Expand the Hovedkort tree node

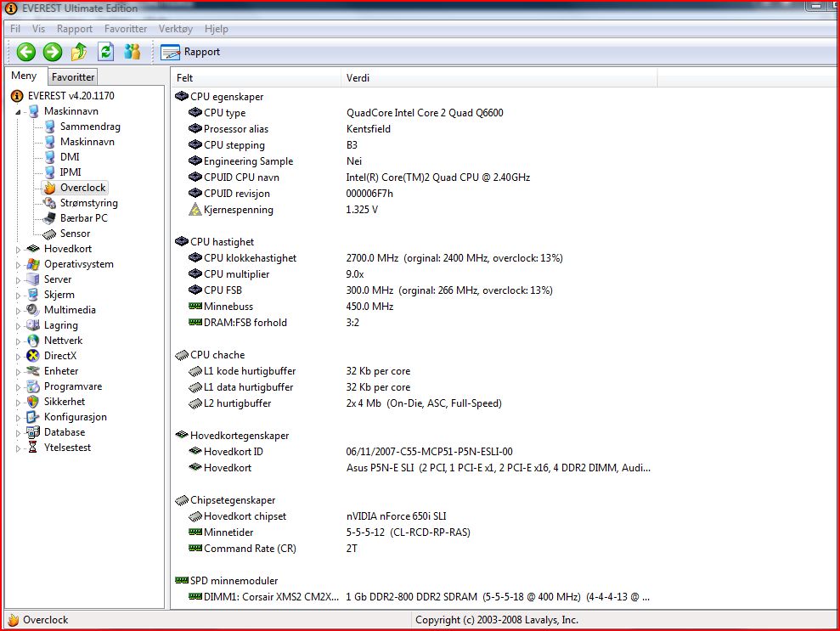coord(18,250)
